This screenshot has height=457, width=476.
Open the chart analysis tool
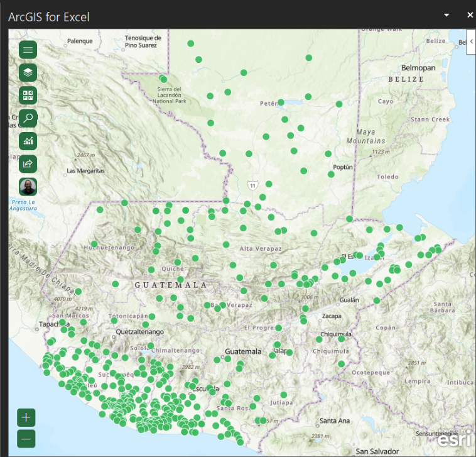pyautogui.click(x=28, y=141)
